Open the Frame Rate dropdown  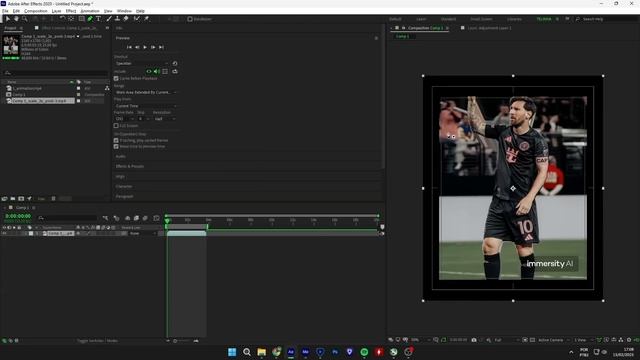tap(124, 119)
